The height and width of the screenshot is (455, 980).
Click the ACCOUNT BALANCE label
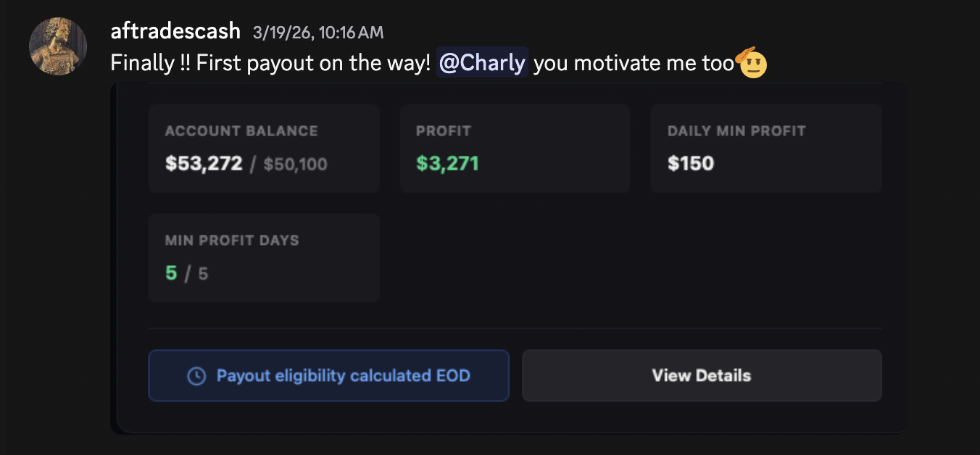point(241,131)
